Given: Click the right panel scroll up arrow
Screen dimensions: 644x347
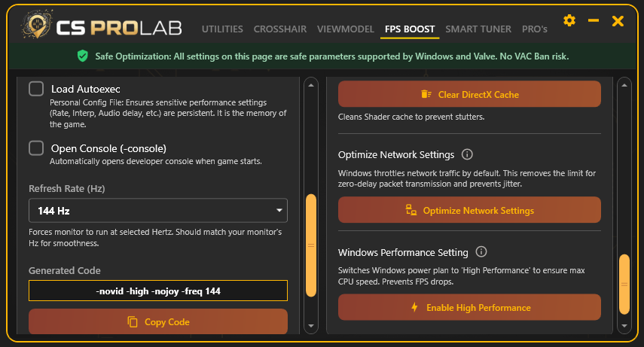Looking at the screenshot, I should [x=624, y=85].
